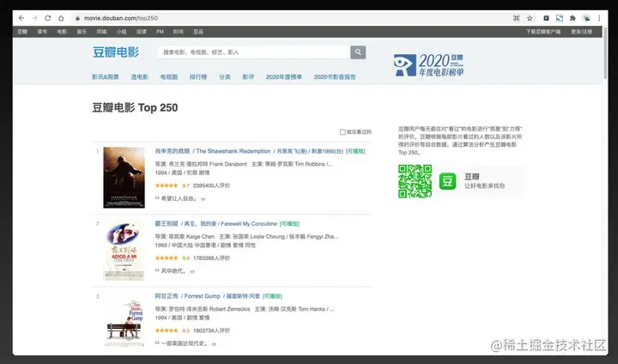Viewport: 618px width, 364px height.
Task: Reload the page with the refresh icon
Action: (x=48, y=18)
